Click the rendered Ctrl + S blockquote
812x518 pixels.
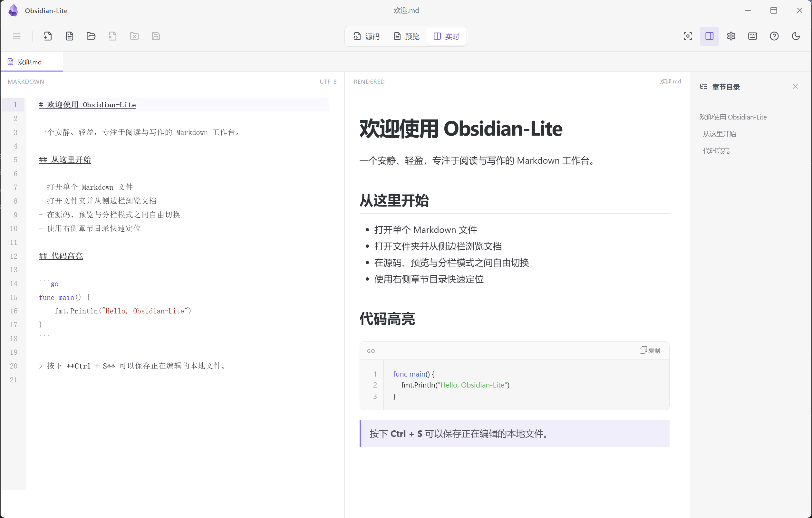coord(515,434)
